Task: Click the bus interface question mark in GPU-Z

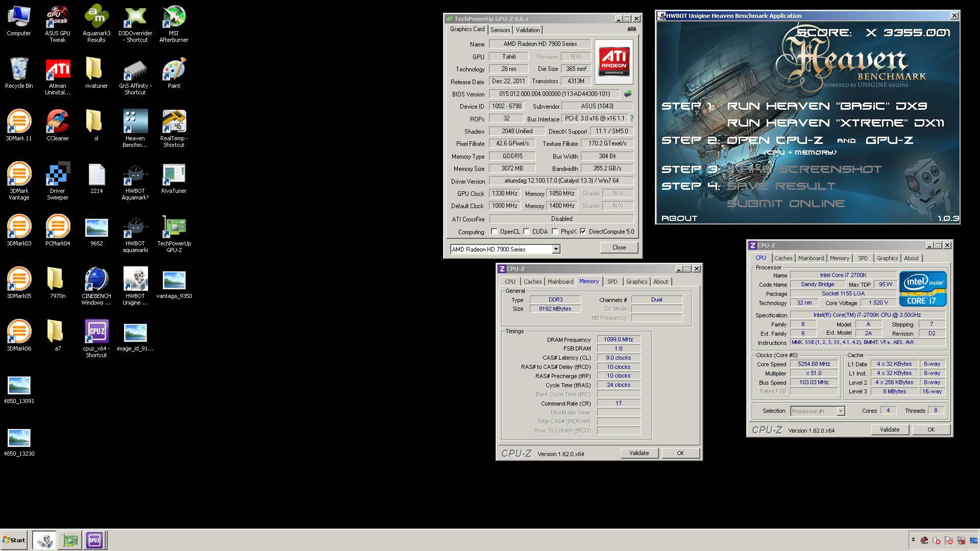Action: [632, 118]
